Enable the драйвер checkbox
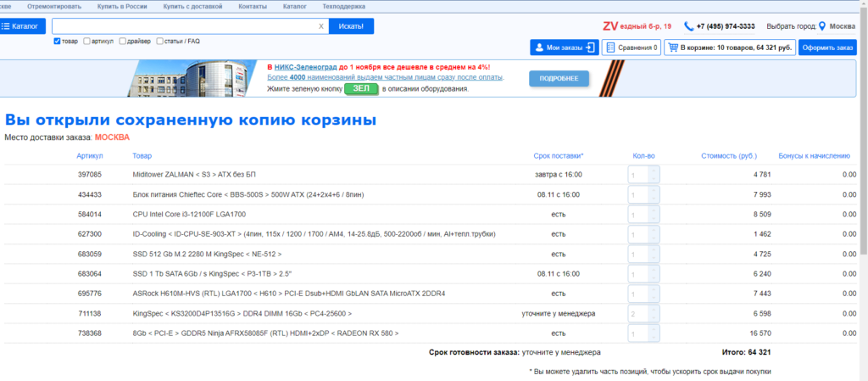The width and height of the screenshot is (868, 381). click(x=122, y=41)
